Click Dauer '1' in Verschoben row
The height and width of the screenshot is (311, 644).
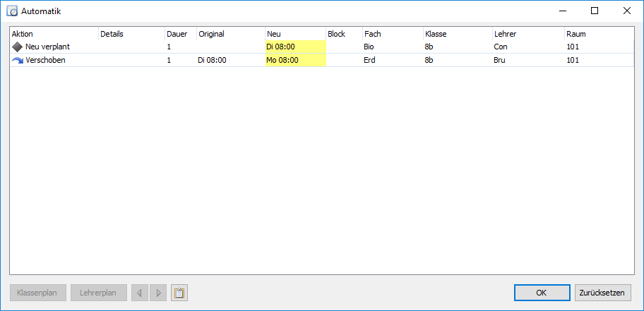(x=169, y=61)
